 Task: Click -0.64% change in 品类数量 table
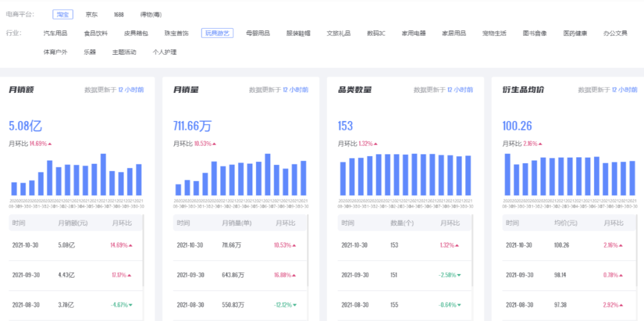tap(450, 305)
